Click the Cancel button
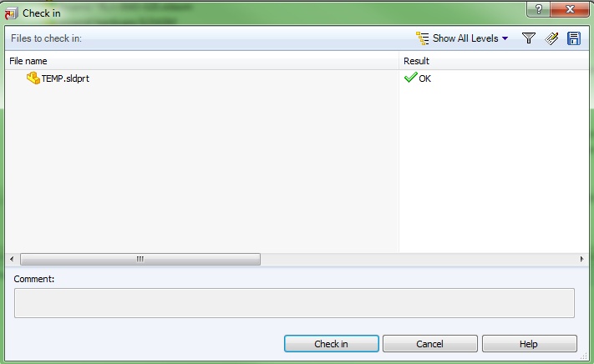Viewport: 594px width, 364px height. click(x=430, y=344)
